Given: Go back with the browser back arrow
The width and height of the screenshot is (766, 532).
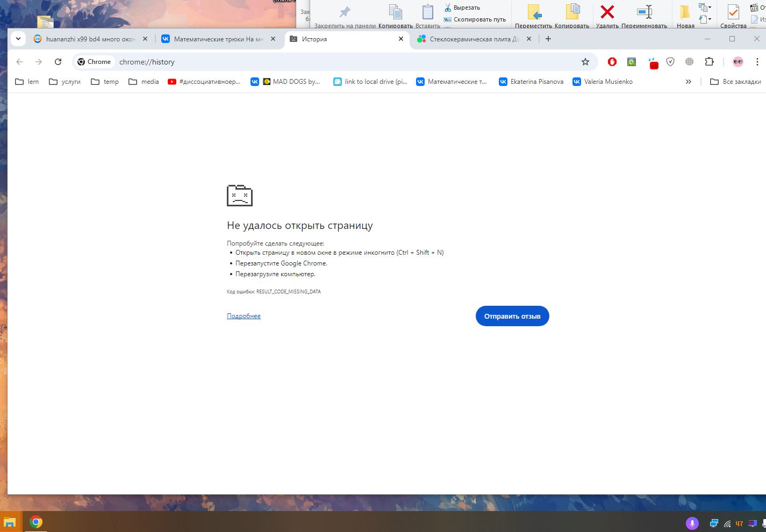Looking at the screenshot, I should [19, 62].
